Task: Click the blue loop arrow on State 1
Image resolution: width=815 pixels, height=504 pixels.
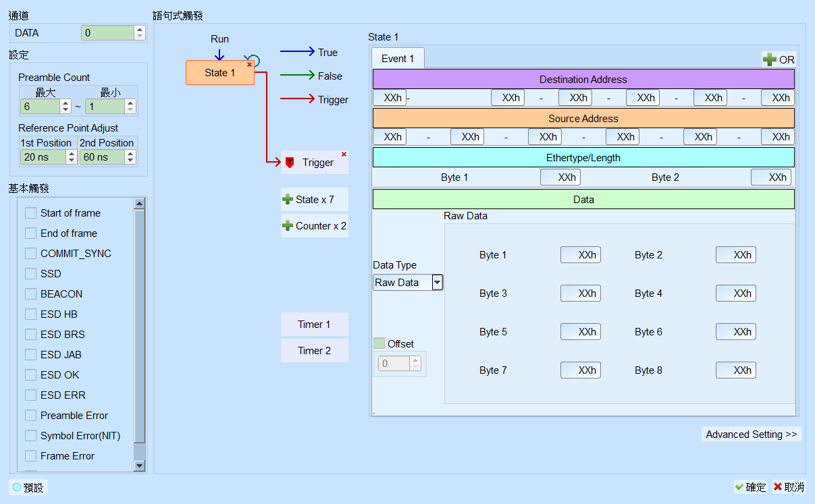Action: click(x=255, y=59)
